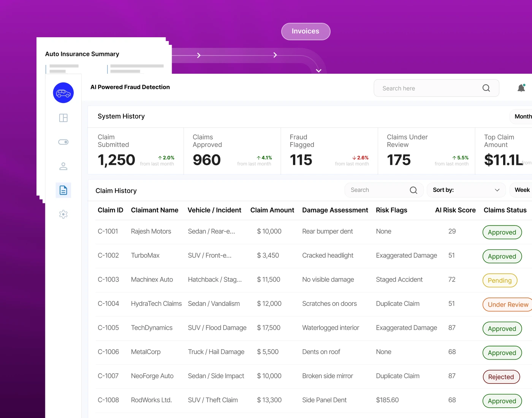Image resolution: width=532 pixels, height=418 pixels.
Task: Click the blue car logo icon
Action: (63, 93)
